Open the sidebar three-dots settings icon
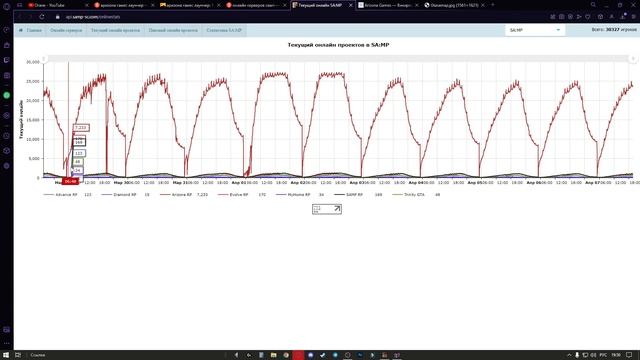The image size is (640, 360). pyautogui.click(x=7, y=343)
